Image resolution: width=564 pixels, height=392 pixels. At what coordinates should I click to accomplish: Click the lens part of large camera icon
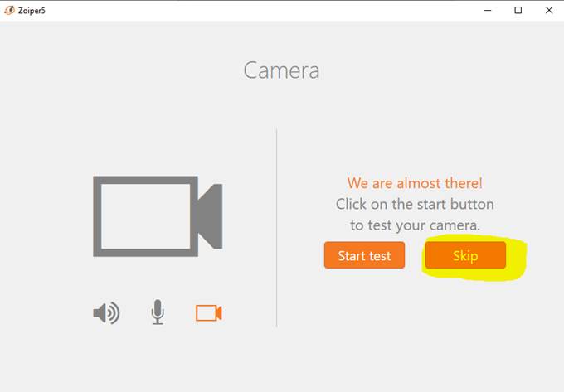(x=211, y=216)
